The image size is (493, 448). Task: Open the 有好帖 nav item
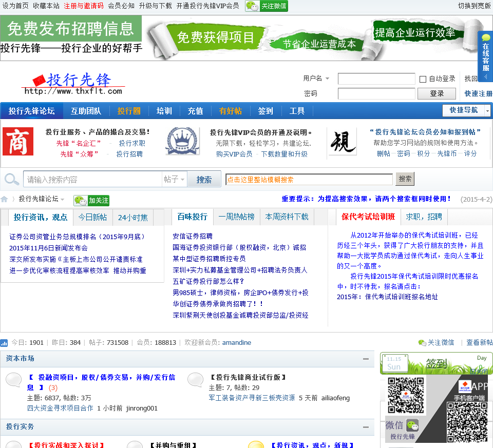coord(231,111)
